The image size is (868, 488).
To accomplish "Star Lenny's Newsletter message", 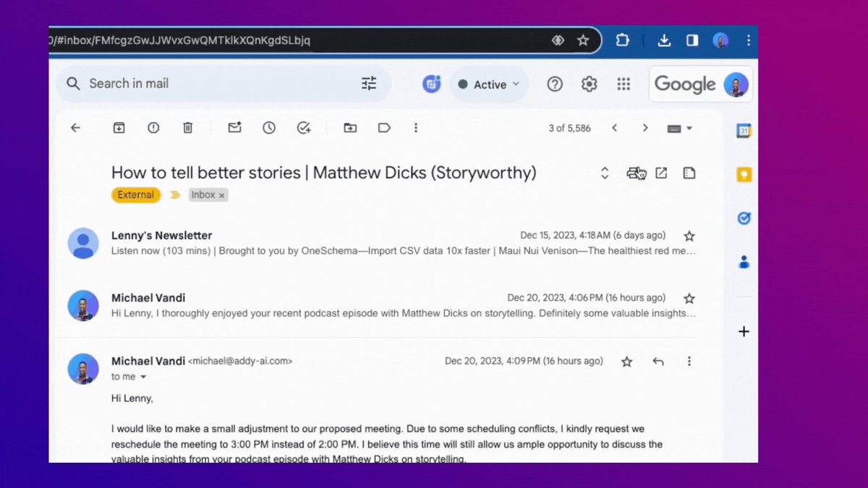I will click(x=689, y=236).
